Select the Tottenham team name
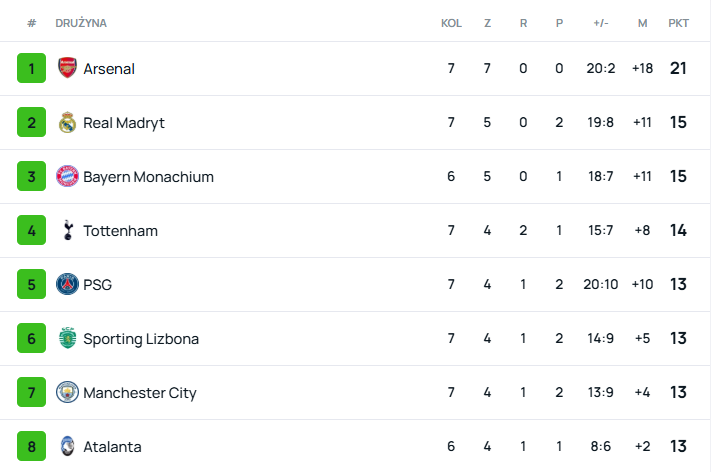This screenshot has width=711, height=472. coord(120,231)
